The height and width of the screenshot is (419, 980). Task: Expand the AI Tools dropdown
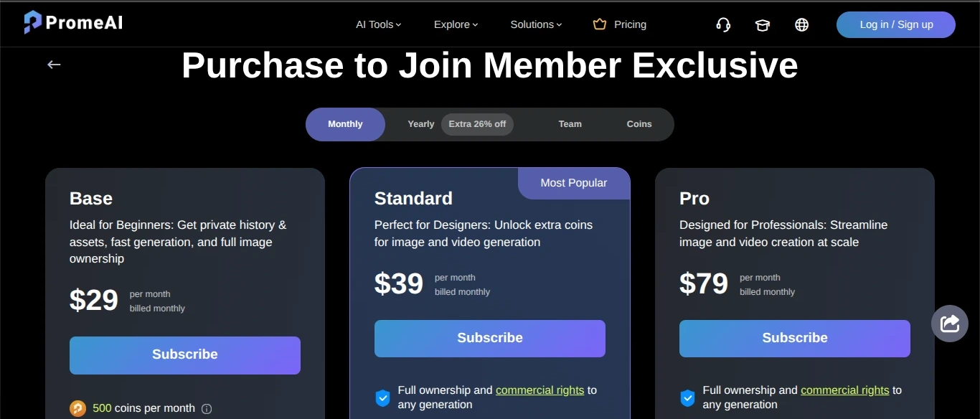[x=378, y=24]
